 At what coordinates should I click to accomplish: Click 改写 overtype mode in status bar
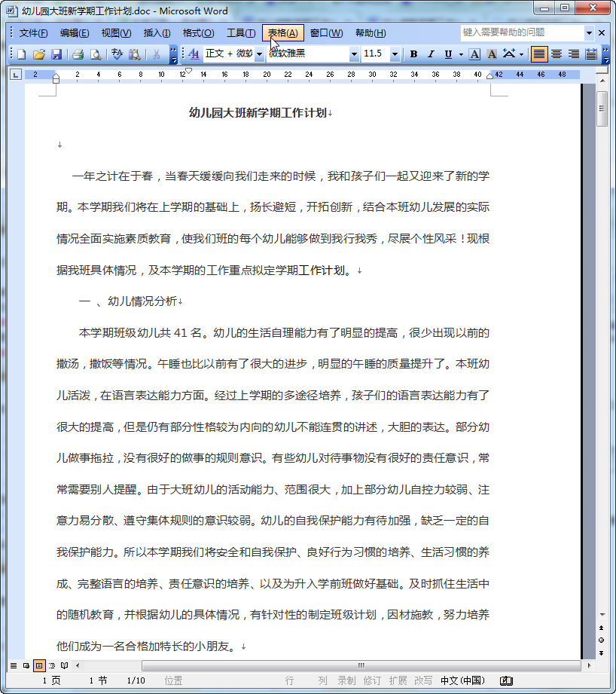(423, 680)
